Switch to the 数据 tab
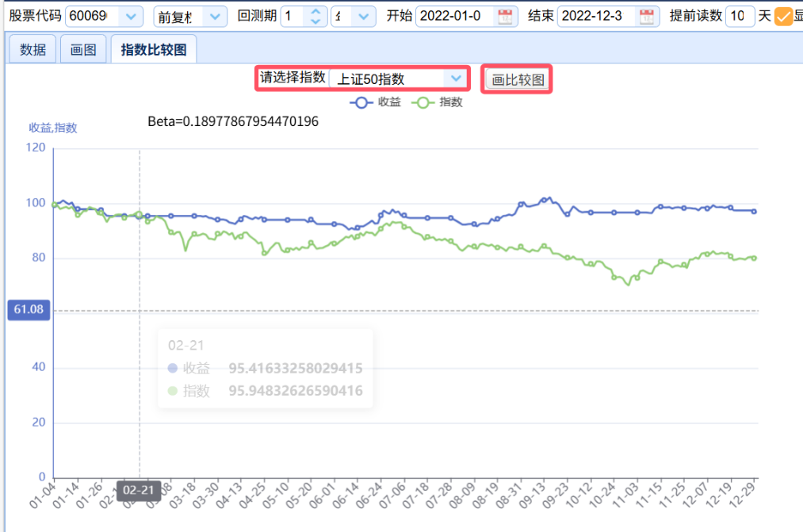 coord(33,50)
